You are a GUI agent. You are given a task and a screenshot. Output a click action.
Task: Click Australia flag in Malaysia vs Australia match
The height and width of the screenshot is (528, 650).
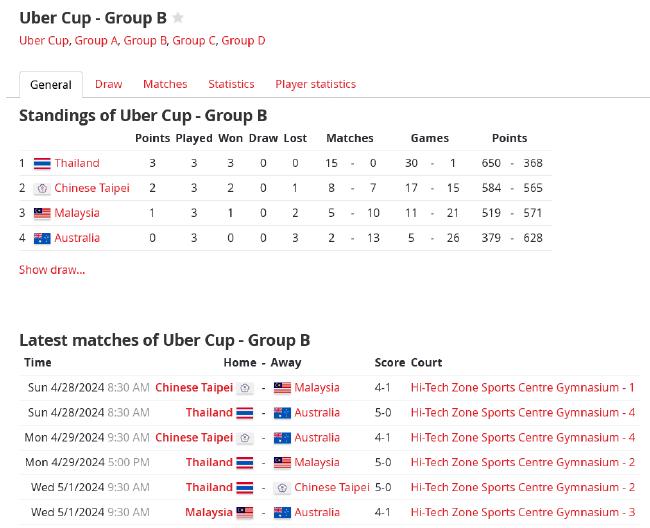coord(282,513)
